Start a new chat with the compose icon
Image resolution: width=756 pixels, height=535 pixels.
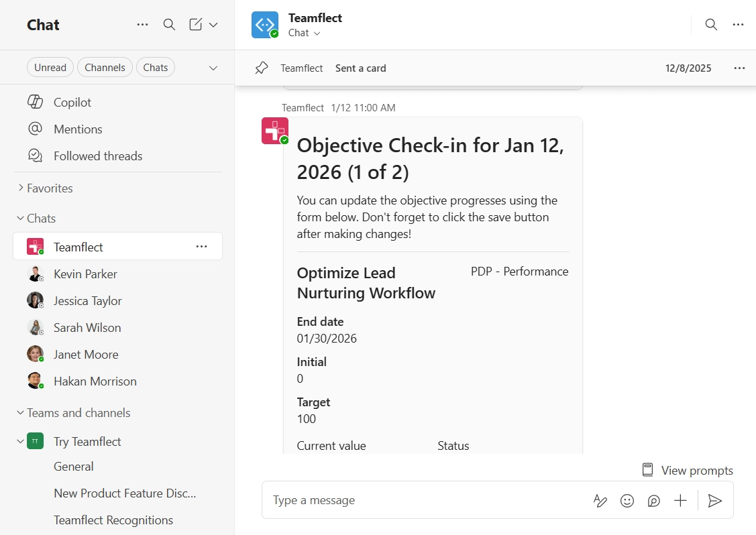point(195,24)
